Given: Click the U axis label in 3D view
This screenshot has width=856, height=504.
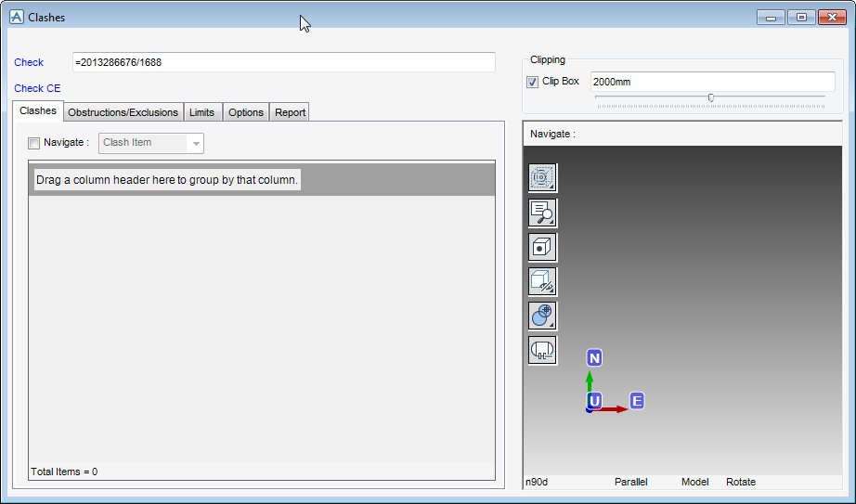Looking at the screenshot, I should [594, 401].
